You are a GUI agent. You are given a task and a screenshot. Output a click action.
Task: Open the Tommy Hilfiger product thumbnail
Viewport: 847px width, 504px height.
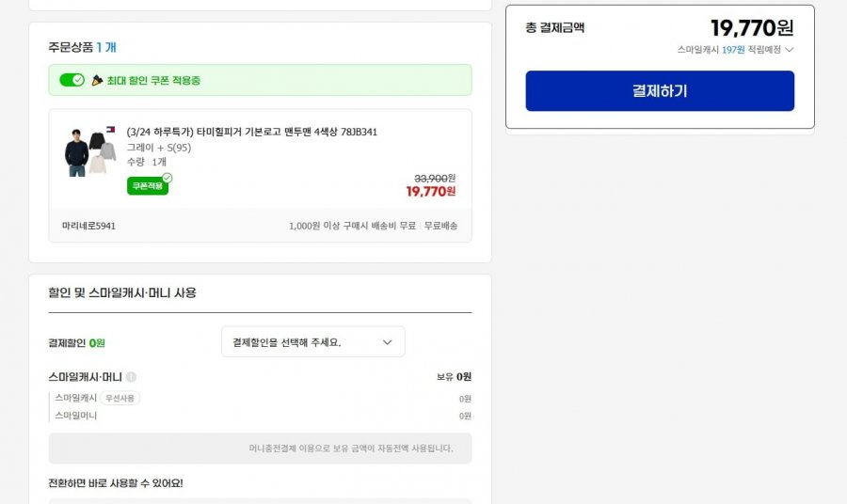[90, 150]
